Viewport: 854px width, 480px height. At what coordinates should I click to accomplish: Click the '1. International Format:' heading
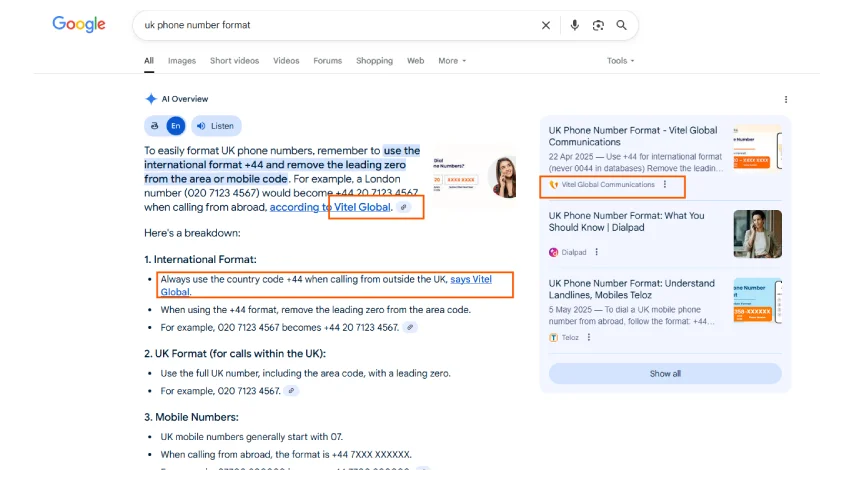(200, 259)
